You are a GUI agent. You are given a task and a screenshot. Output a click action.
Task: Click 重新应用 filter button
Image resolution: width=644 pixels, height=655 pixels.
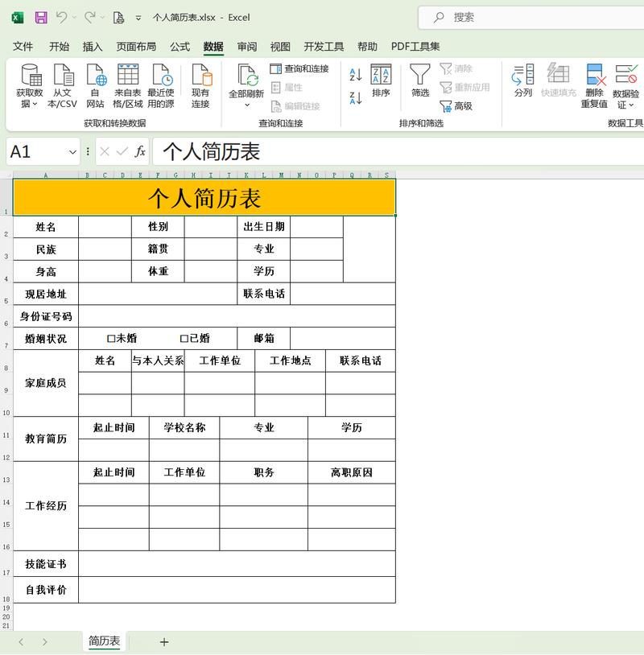(x=464, y=87)
